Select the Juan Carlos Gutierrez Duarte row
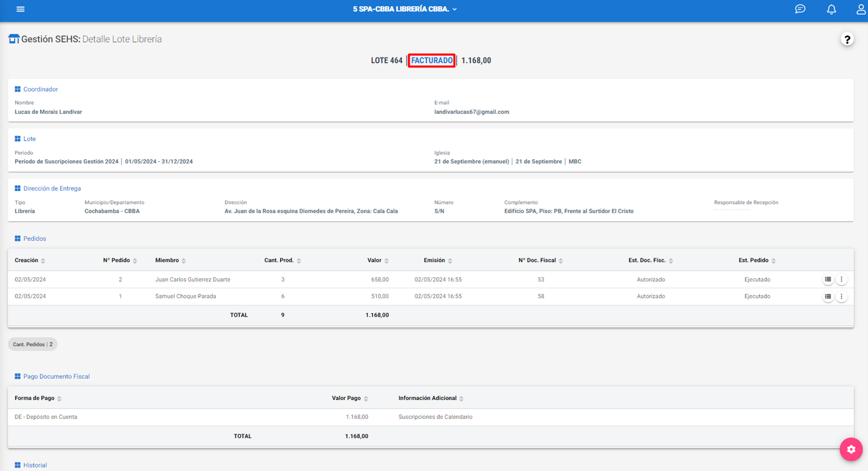 click(431, 279)
